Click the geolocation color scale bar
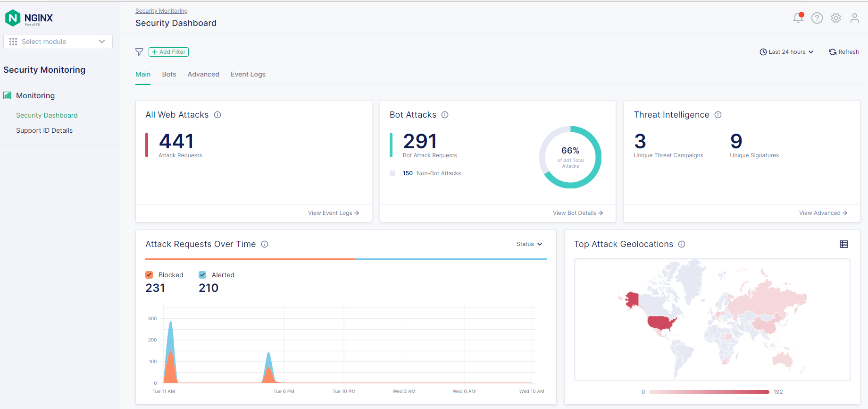The width and height of the screenshot is (868, 409). (709, 392)
